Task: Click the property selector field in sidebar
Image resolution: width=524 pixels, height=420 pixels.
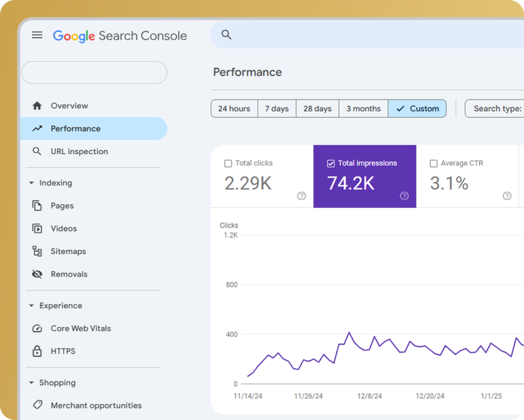Action: [x=94, y=73]
